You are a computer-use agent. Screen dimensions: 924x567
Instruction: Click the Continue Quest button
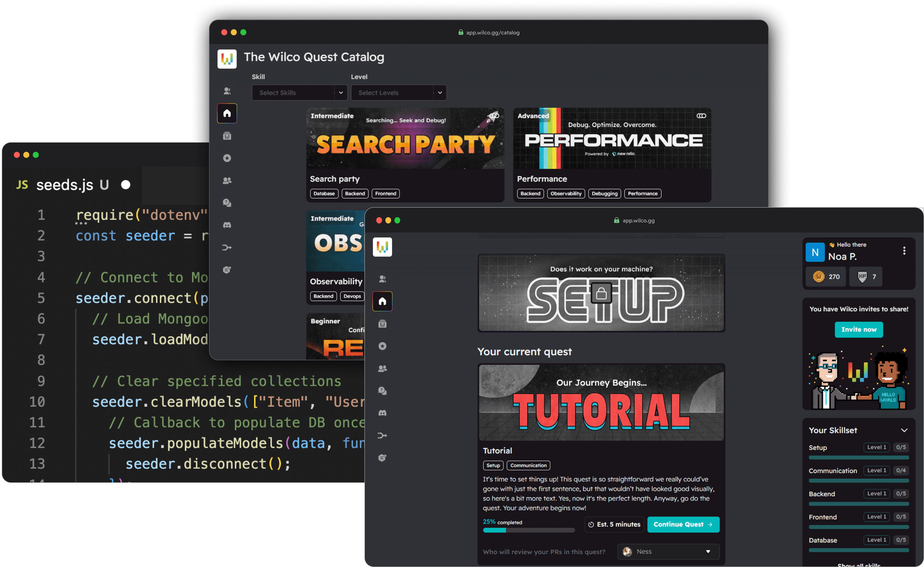coord(683,524)
